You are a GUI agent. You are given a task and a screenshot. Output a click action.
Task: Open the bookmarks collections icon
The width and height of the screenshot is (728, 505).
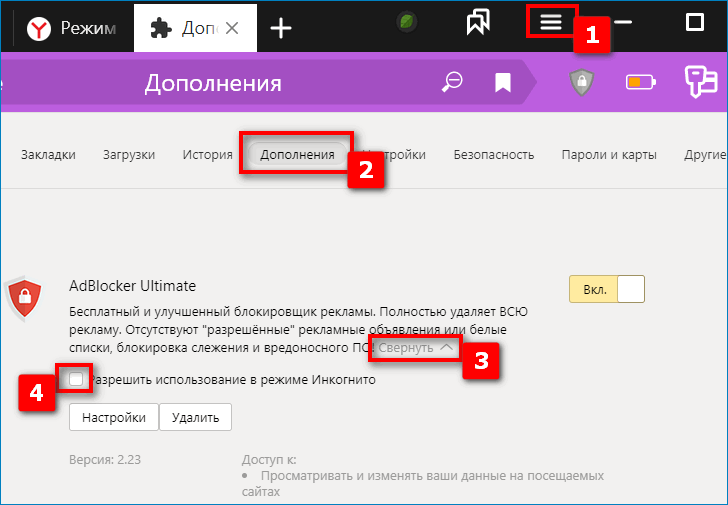[478, 22]
